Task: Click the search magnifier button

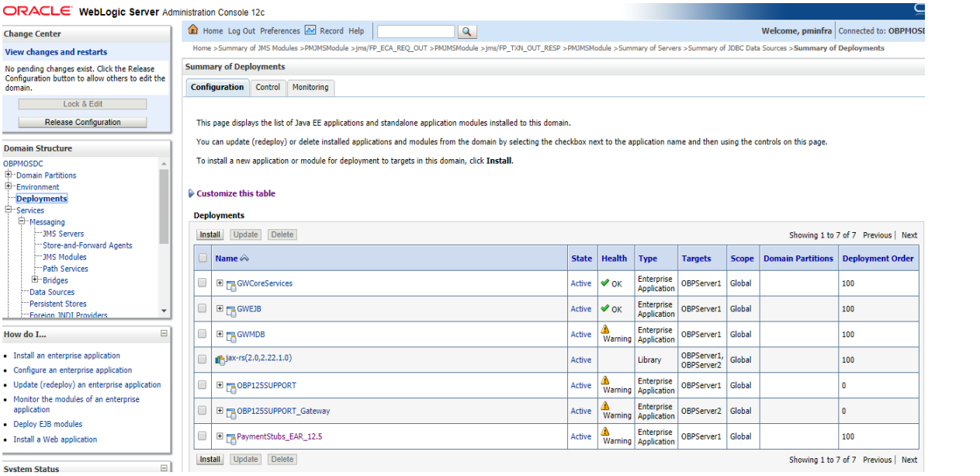Action: tap(466, 31)
